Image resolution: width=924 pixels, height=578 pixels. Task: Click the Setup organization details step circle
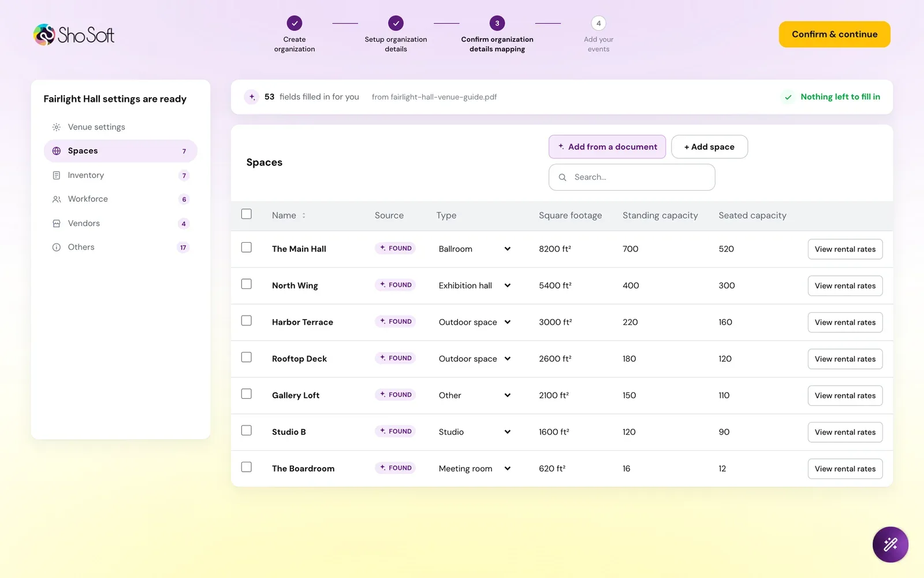point(396,23)
